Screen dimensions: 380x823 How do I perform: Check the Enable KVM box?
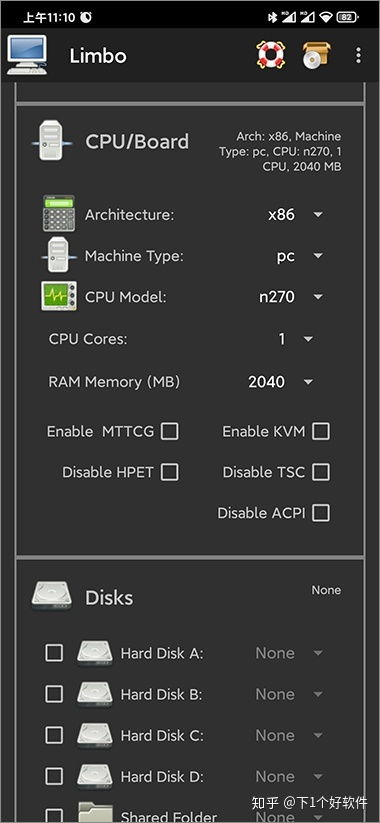(321, 431)
